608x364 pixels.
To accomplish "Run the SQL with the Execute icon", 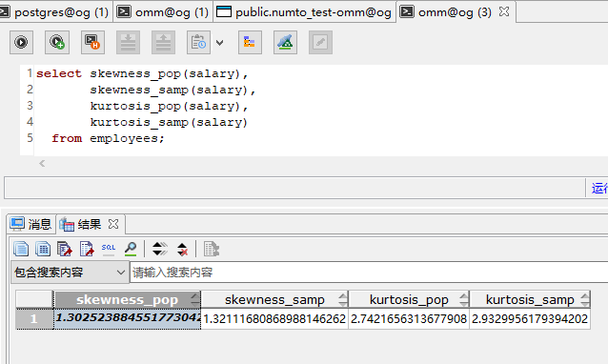I will click(x=21, y=42).
